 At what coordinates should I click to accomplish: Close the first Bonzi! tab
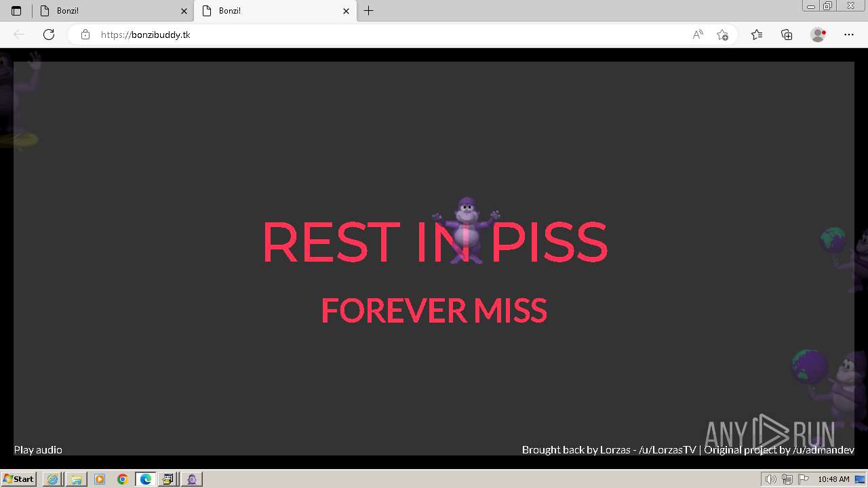pyautogui.click(x=184, y=11)
